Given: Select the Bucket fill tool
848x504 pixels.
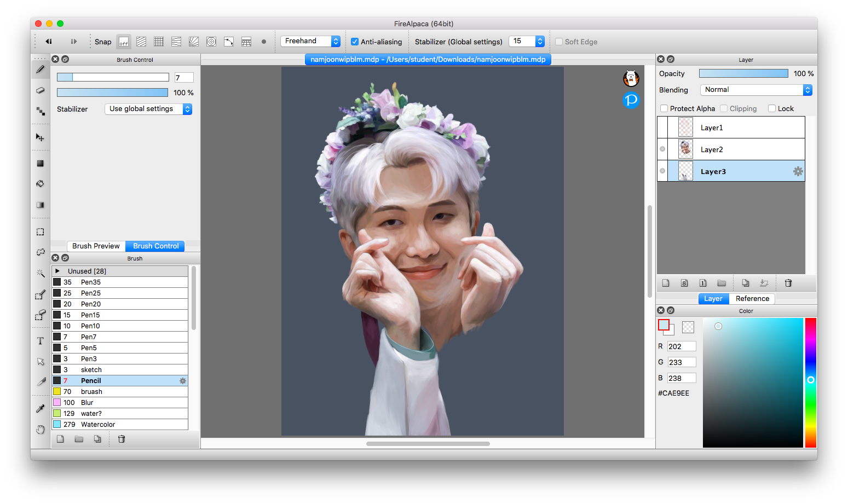Looking at the screenshot, I should click(41, 184).
